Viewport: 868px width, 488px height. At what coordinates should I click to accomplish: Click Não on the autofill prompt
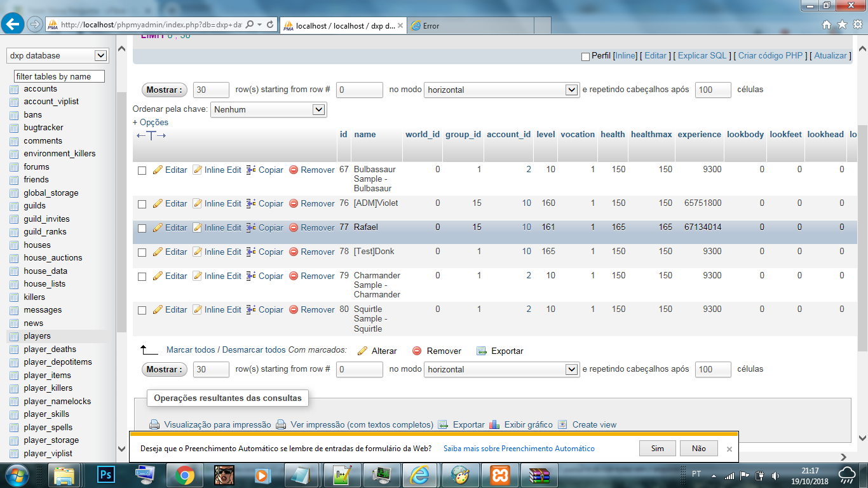[698, 448]
